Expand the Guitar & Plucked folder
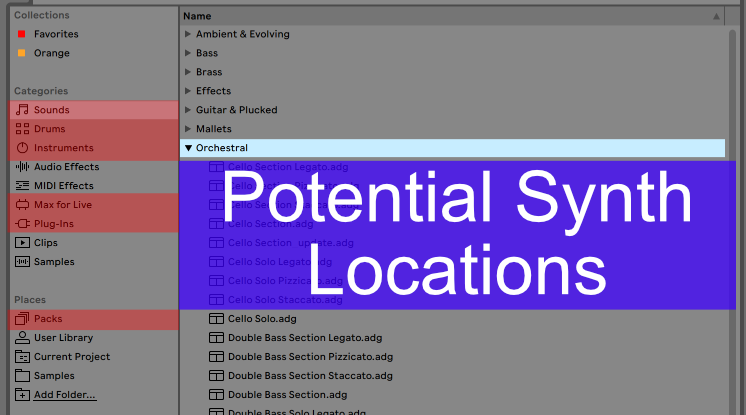This screenshot has width=746, height=415. coord(187,109)
